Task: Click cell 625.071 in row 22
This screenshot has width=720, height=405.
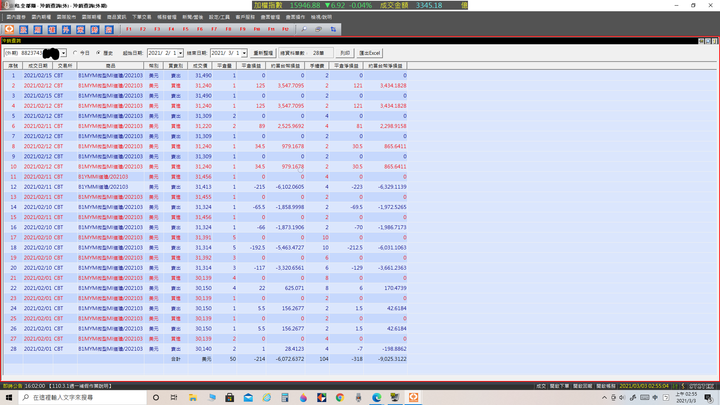Action: click(294, 288)
